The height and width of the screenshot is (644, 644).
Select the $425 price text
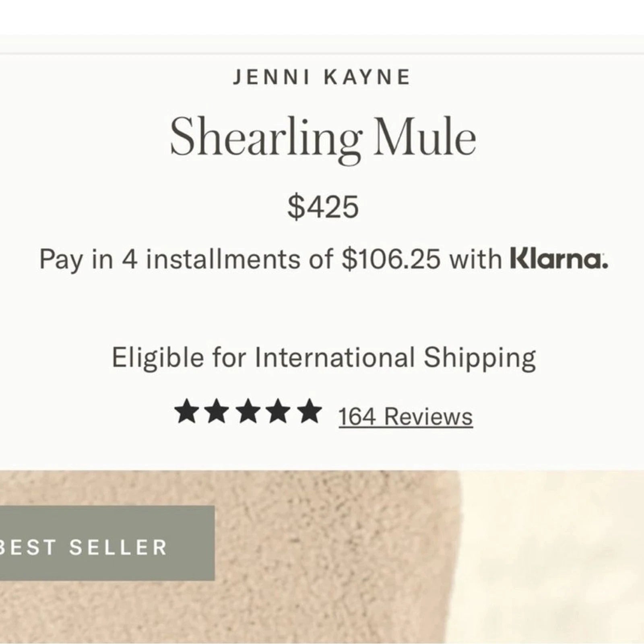(x=323, y=207)
